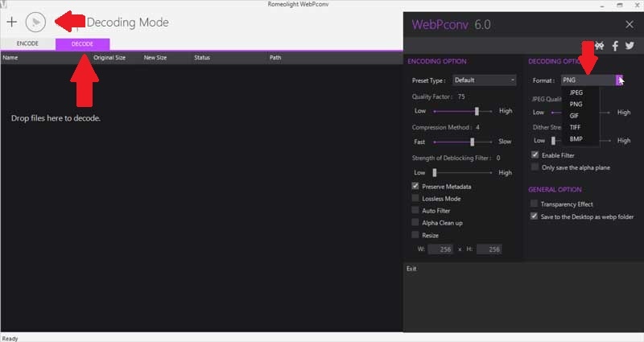Check Only save the alpha plane
This screenshot has width=644, height=342.
pos(535,167)
